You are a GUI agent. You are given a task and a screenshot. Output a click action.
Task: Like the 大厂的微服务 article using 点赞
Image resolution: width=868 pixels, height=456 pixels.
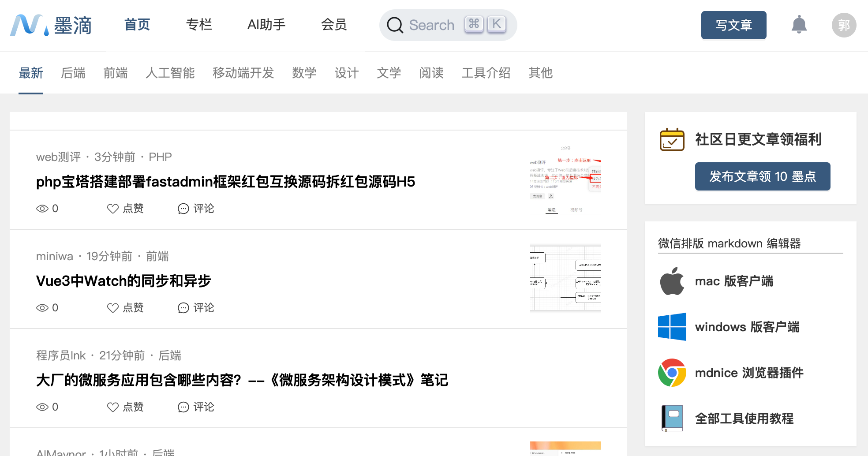[126, 407]
